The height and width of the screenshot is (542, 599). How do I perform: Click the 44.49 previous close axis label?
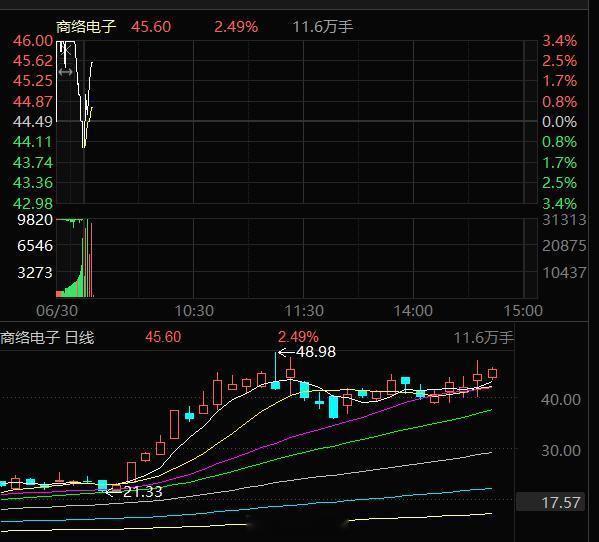(x=33, y=121)
